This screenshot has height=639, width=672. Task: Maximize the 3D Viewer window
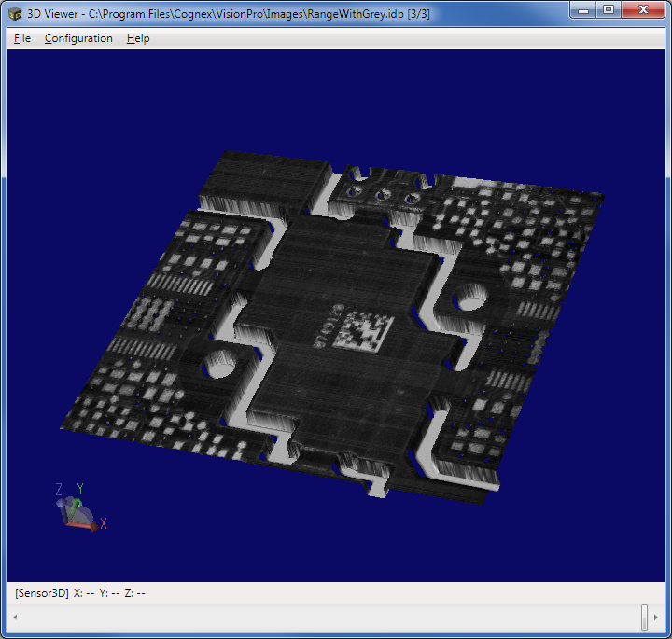point(609,10)
